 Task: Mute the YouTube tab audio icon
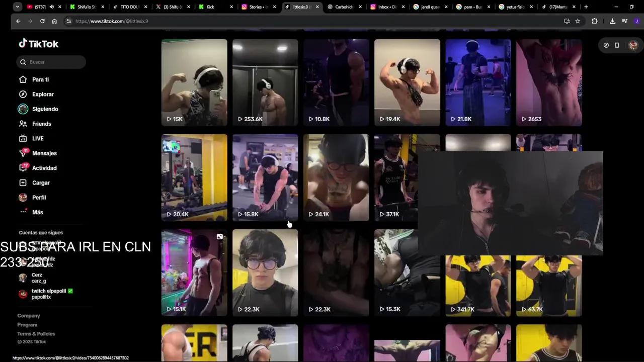point(51,7)
